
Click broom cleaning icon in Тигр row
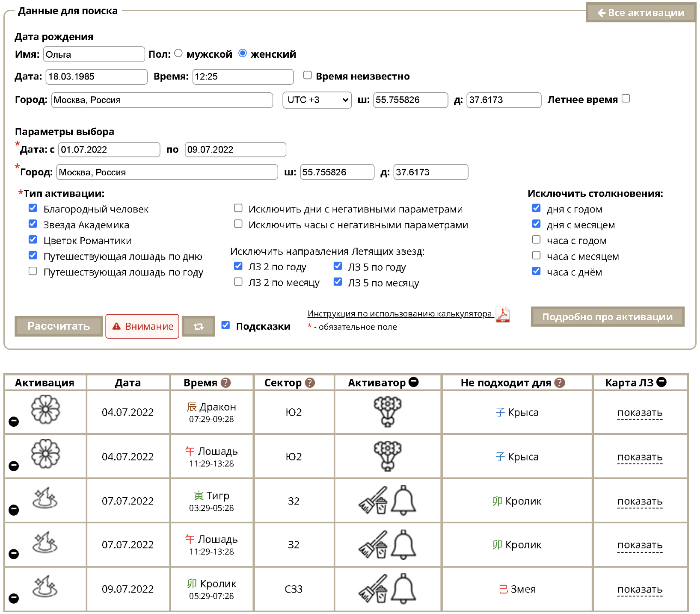click(x=373, y=500)
